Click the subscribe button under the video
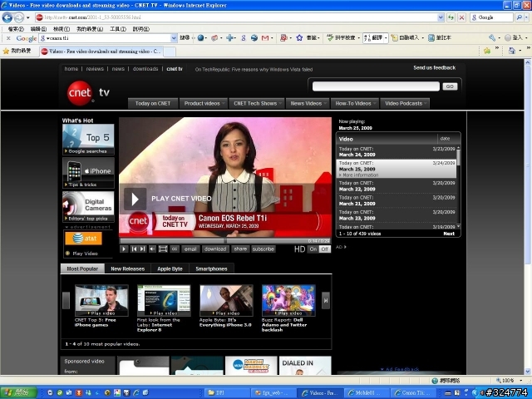The height and width of the screenshot is (399, 532). point(264,249)
